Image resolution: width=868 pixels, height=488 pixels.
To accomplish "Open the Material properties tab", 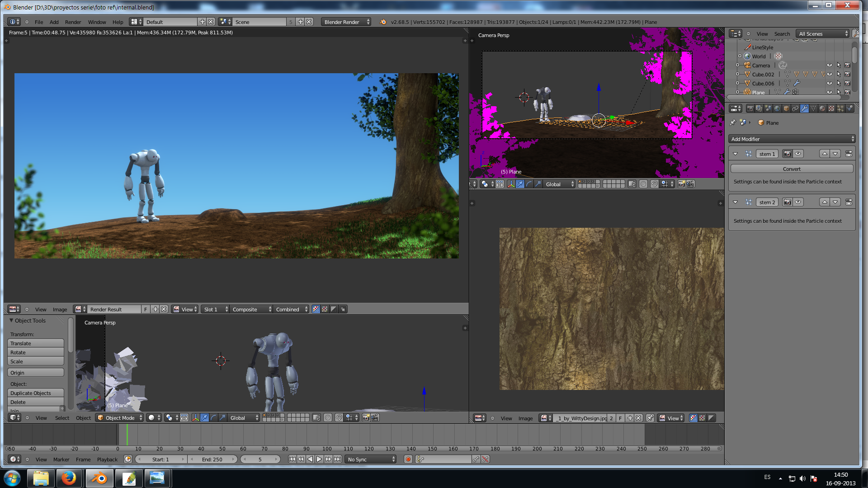I will [x=822, y=108].
